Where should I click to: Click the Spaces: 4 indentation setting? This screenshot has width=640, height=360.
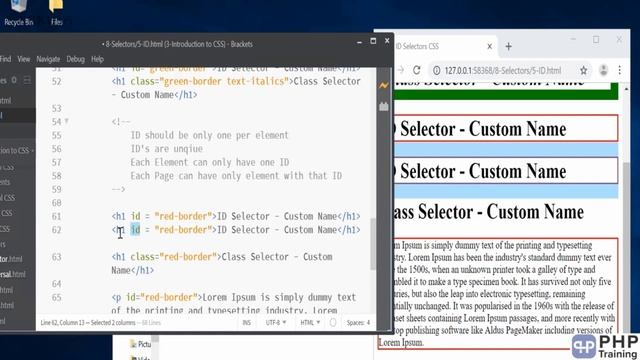[358, 322]
